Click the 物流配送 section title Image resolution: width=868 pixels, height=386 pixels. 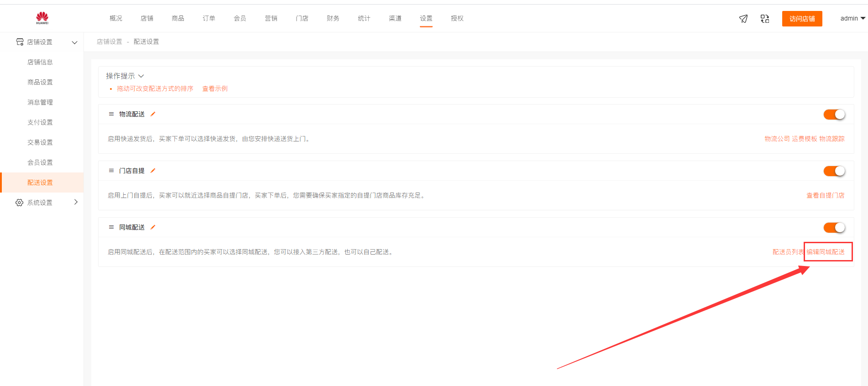[132, 114]
